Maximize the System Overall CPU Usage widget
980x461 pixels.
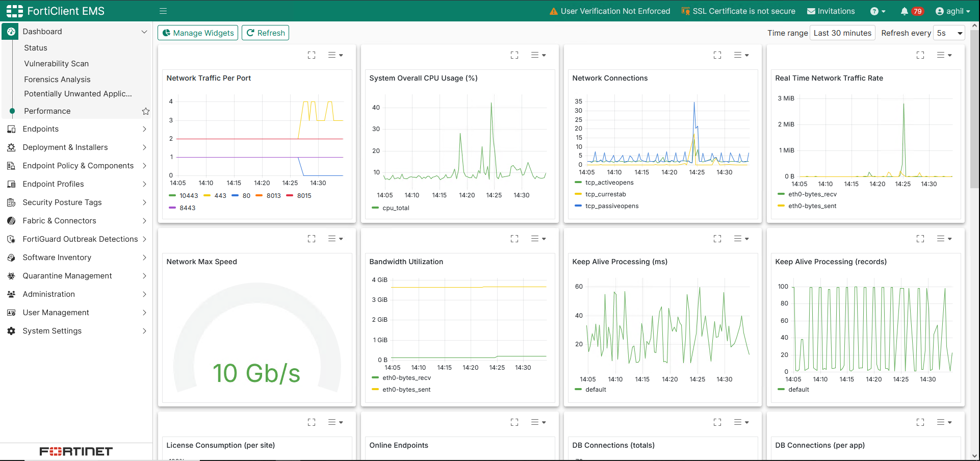tap(514, 55)
